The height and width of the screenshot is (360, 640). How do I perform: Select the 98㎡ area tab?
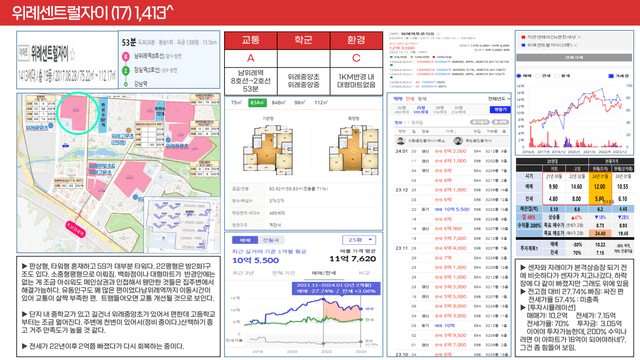pos(299,102)
